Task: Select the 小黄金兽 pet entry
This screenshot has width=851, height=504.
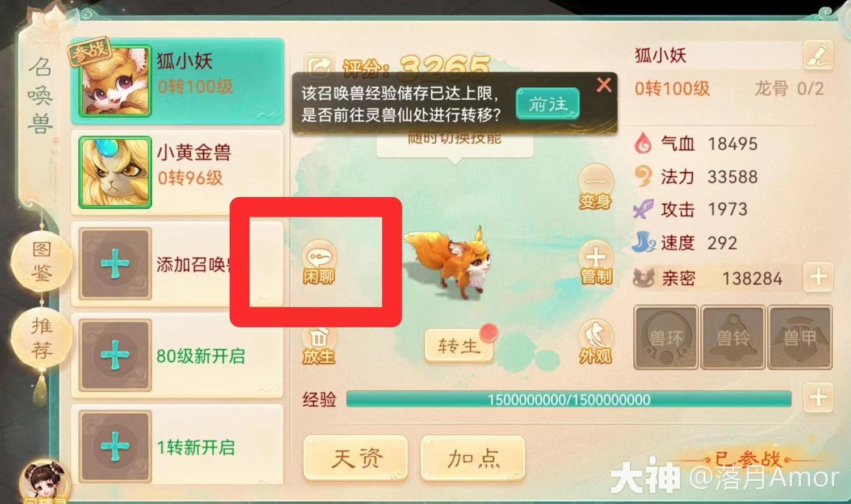Action: (x=177, y=172)
